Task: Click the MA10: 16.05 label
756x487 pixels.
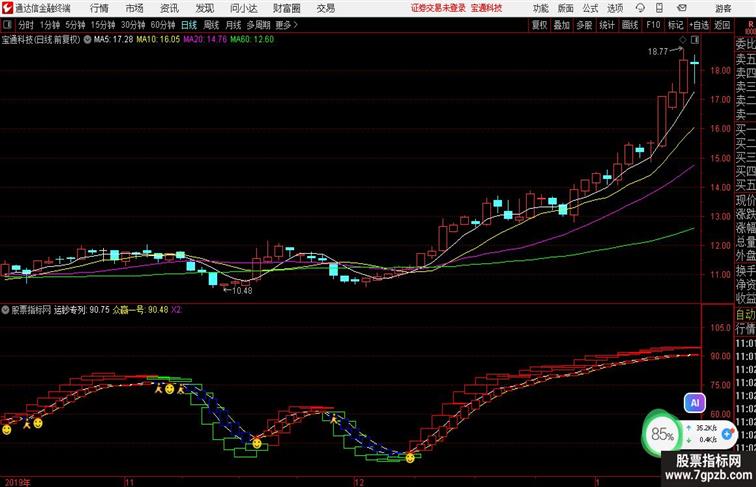Action: pos(158,40)
